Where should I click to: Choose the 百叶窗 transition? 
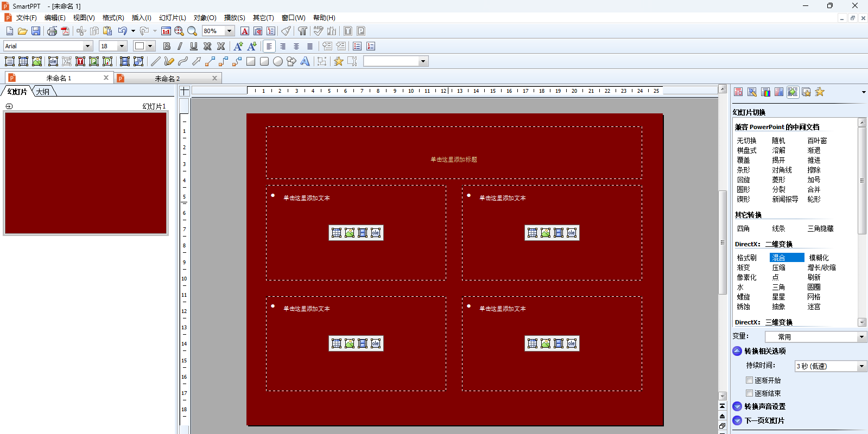pos(817,141)
